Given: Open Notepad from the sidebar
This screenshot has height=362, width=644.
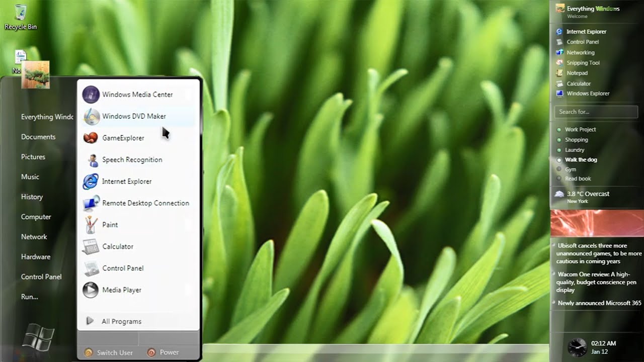Looking at the screenshot, I should 572,73.
